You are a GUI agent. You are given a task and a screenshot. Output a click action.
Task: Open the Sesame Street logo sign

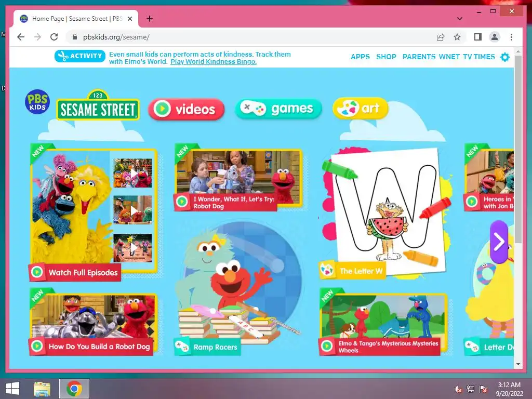98,105
